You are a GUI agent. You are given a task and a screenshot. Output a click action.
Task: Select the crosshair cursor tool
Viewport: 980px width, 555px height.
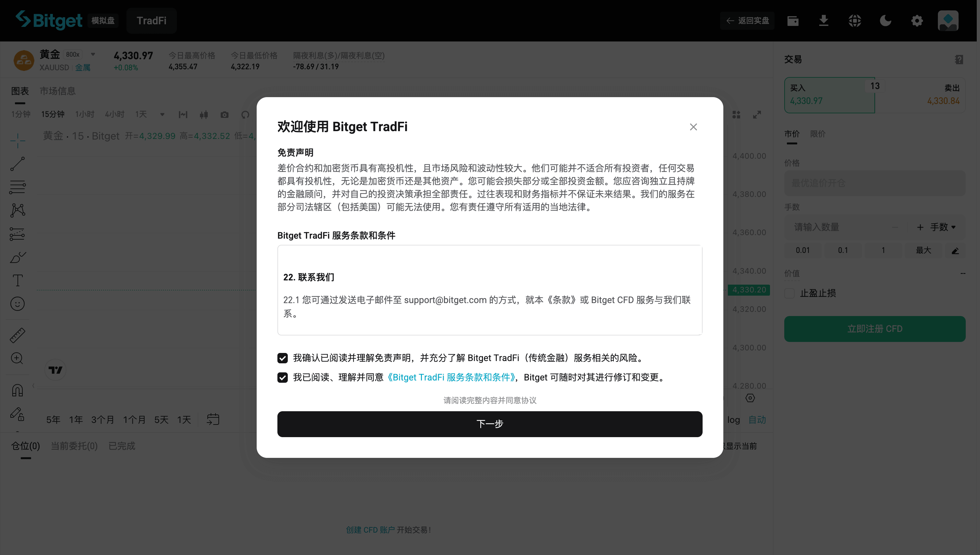(x=17, y=141)
